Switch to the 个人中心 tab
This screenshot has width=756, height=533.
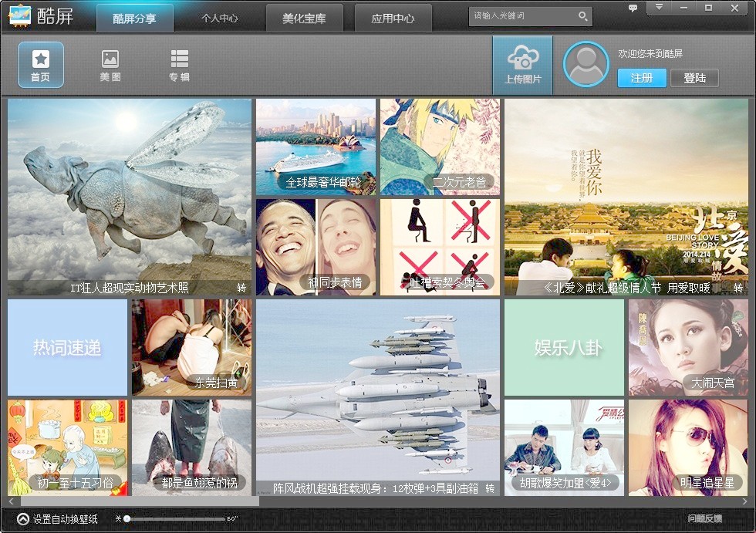[219, 19]
